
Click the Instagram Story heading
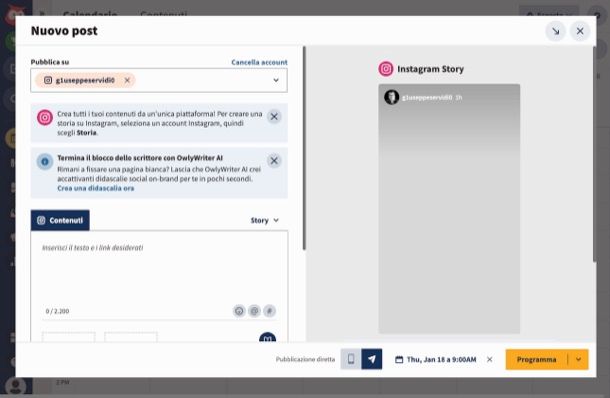pos(430,69)
